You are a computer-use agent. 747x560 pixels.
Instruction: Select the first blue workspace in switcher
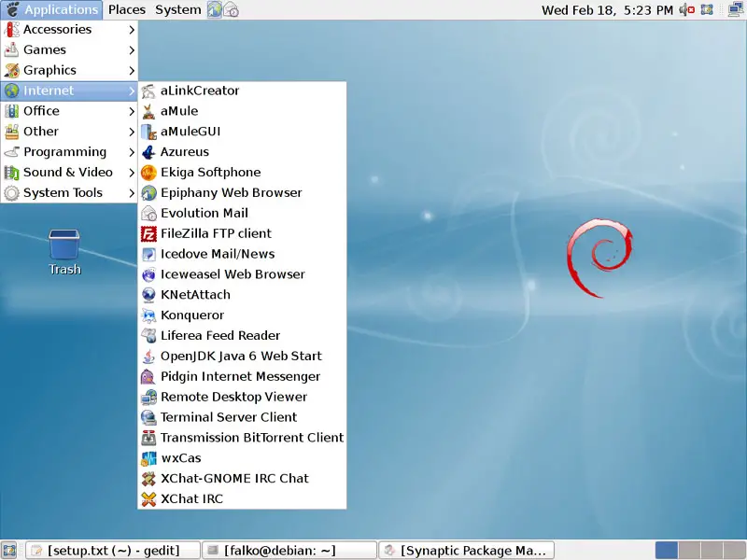tap(667, 551)
